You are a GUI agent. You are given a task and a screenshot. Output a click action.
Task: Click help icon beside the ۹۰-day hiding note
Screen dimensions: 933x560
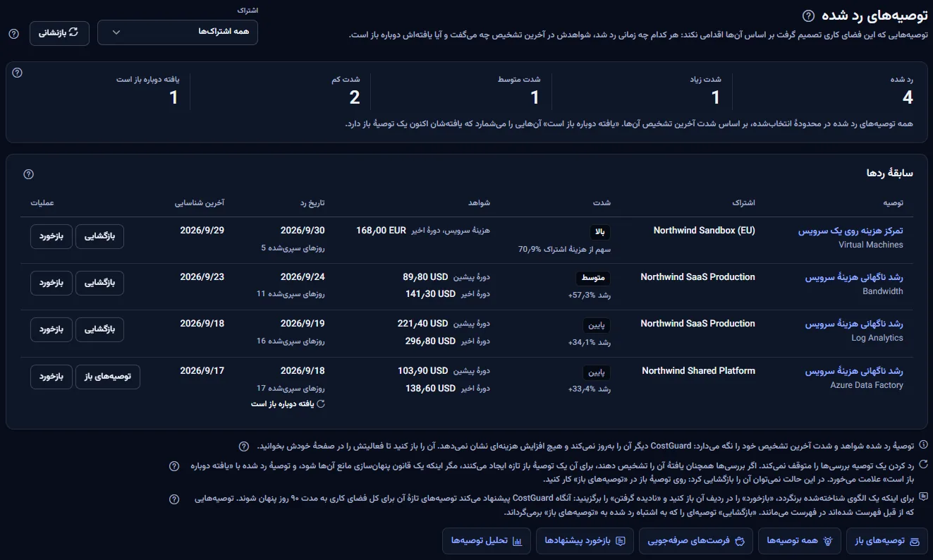tap(174, 499)
